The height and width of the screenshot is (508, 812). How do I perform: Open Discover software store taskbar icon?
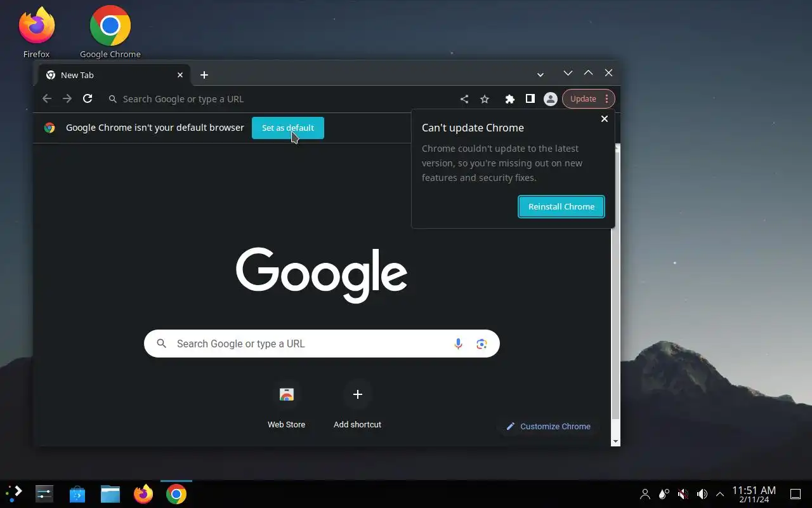pos(77,494)
